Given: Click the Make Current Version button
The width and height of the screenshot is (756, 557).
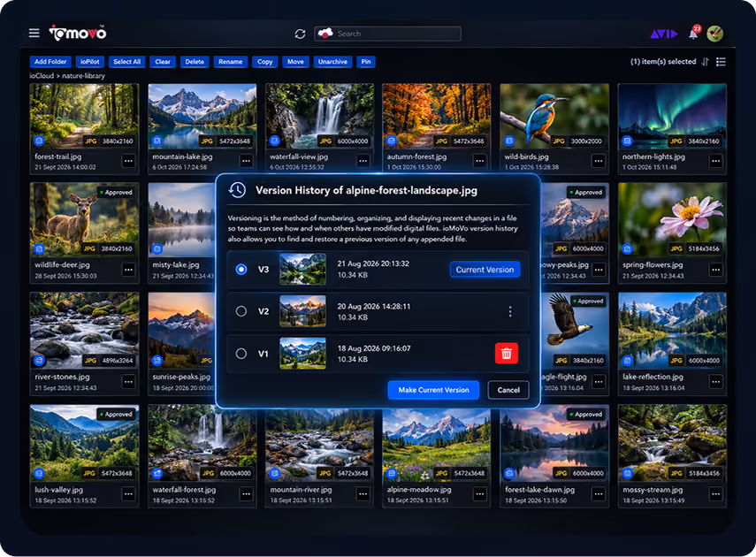Looking at the screenshot, I should (433, 390).
